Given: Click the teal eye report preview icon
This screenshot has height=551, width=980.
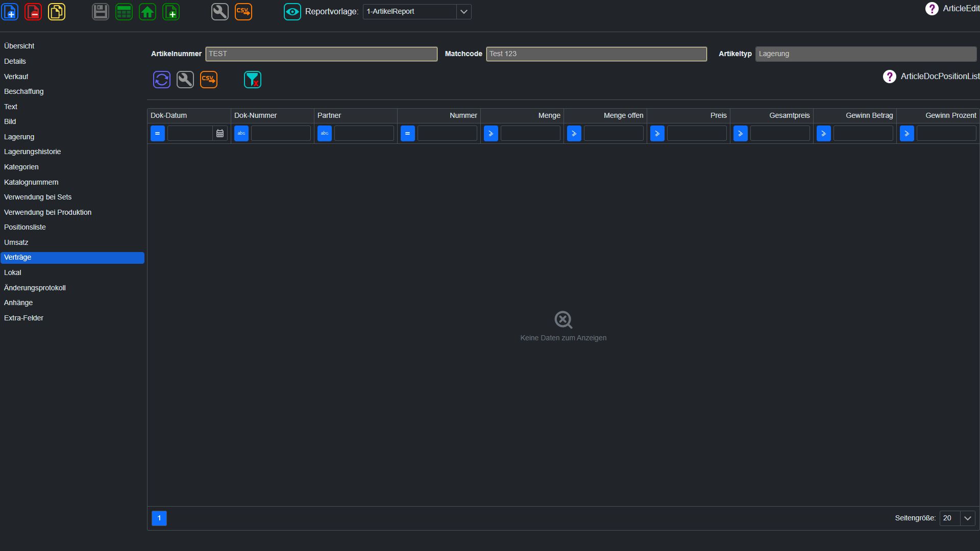Looking at the screenshot, I should tap(292, 11).
